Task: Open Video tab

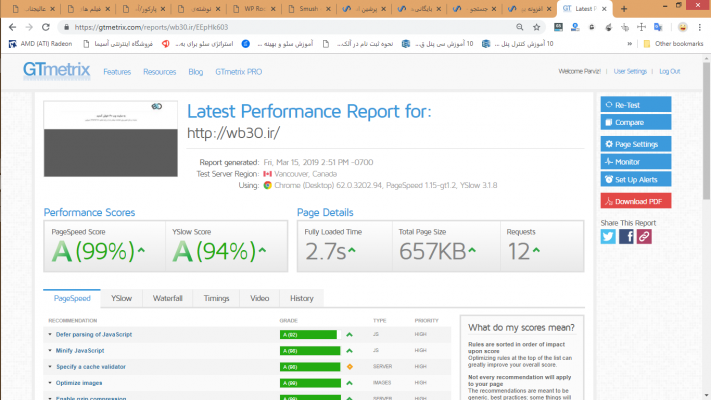Action: (x=259, y=298)
